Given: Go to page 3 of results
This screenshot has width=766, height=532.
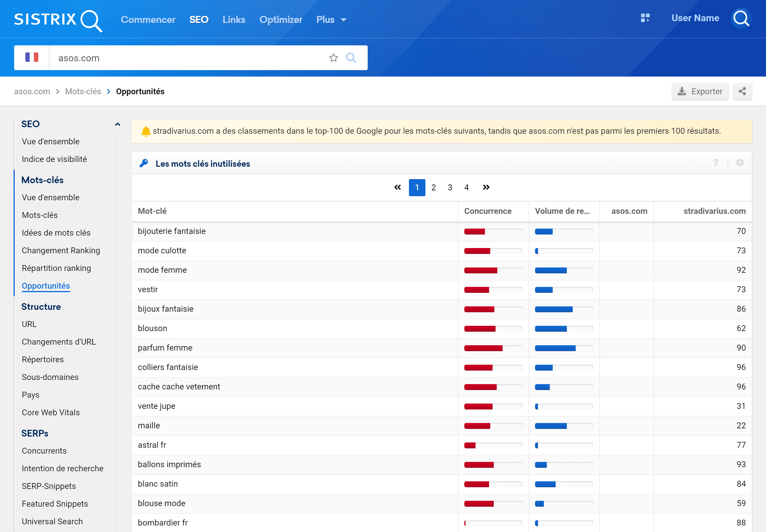Looking at the screenshot, I should [450, 187].
